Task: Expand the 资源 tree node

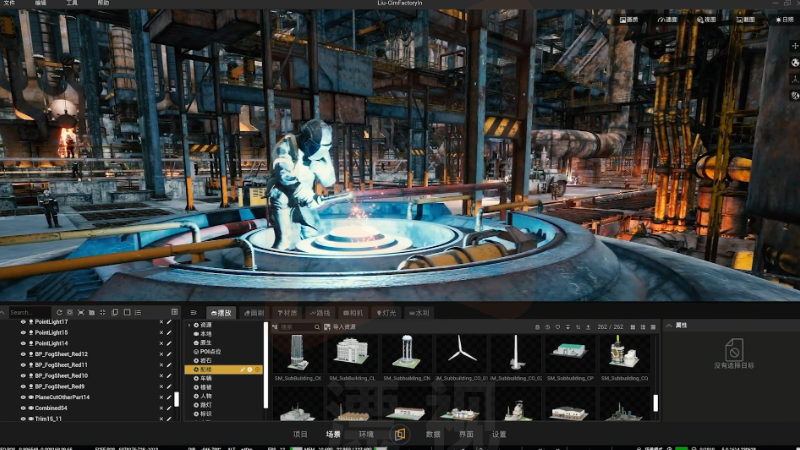Action: pos(189,325)
